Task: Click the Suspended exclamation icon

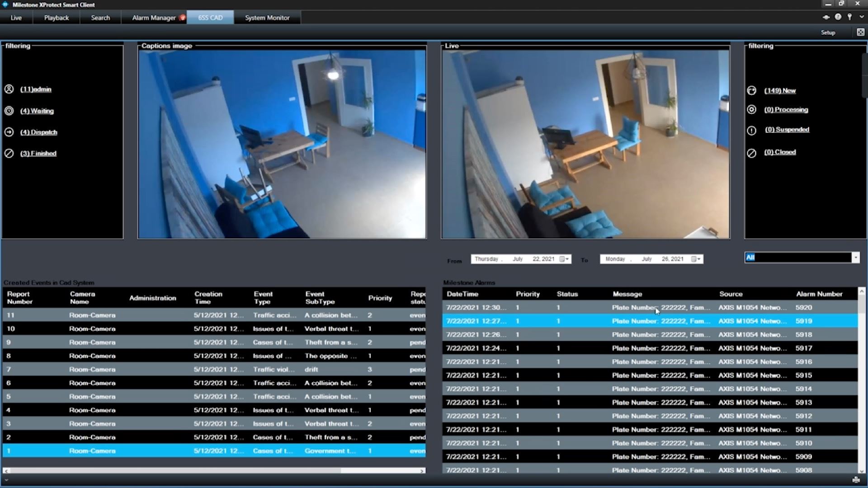Action: (x=751, y=131)
